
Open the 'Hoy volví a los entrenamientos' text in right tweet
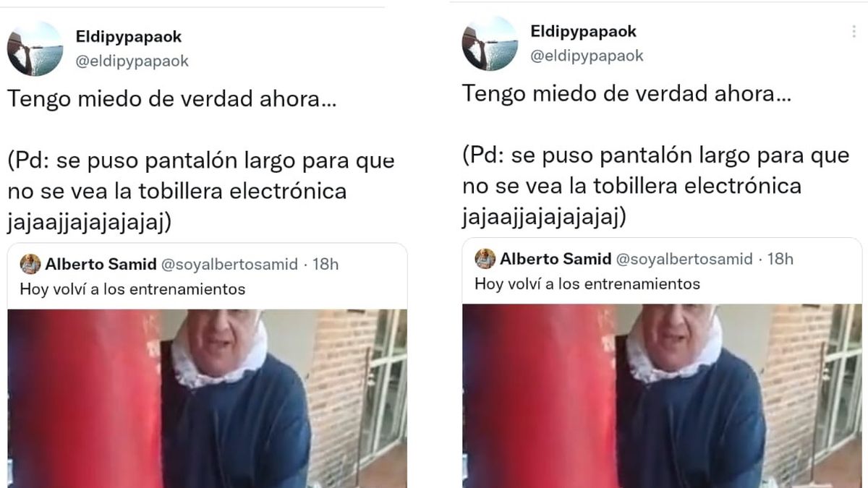587,284
